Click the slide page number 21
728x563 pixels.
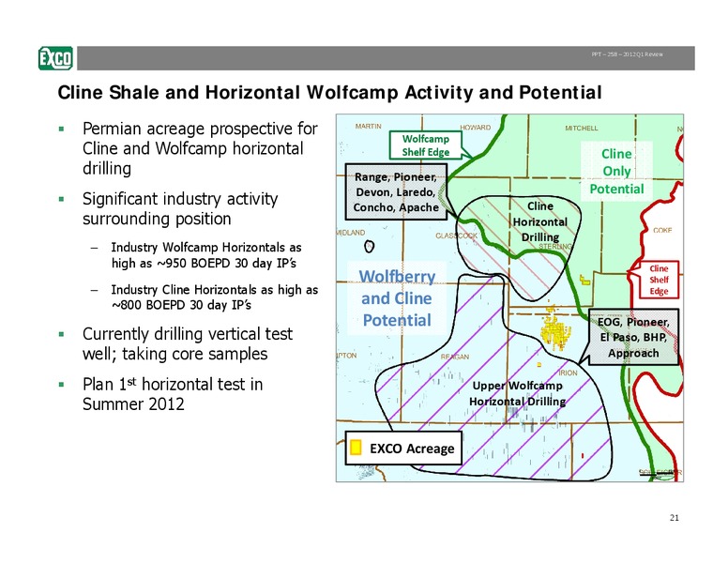coord(675,517)
